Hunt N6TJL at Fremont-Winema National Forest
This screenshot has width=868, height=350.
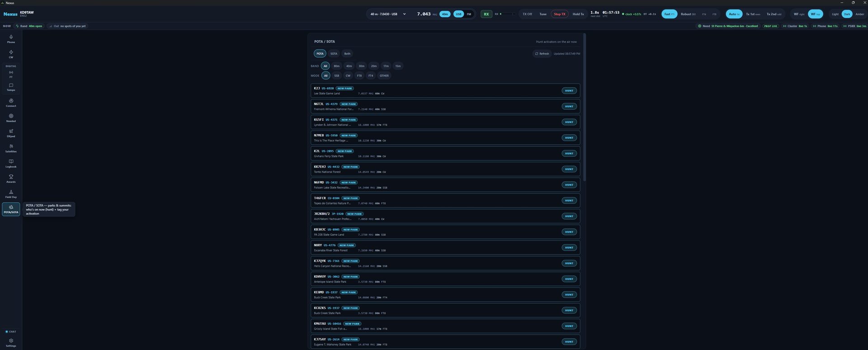[x=569, y=107]
